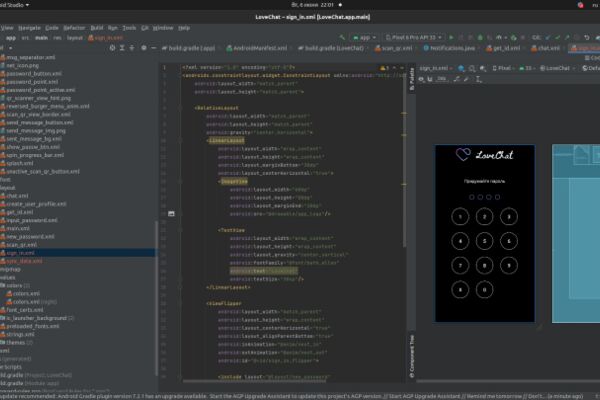Select main.xml in the layout folder
The width and height of the screenshot is (600, 400).
[x=18, y=229]
